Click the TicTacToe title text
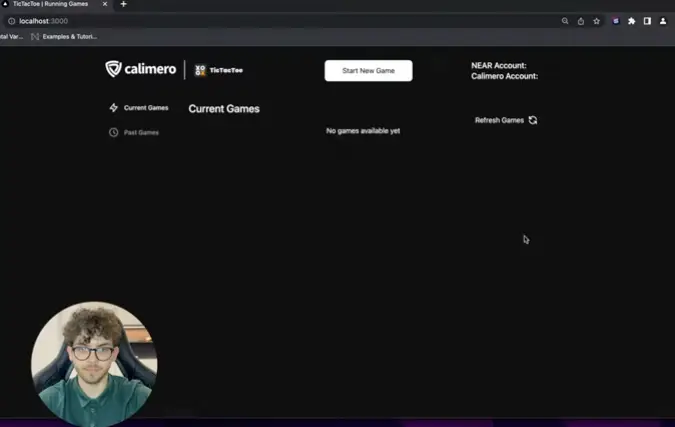675x427 pixels. coord(226,70)
